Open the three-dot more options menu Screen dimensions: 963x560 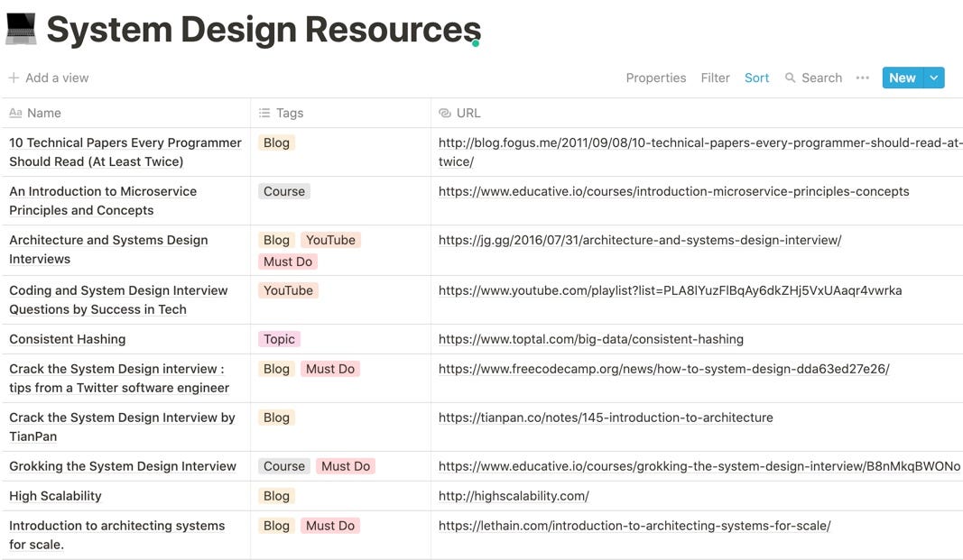coord(862,78)
